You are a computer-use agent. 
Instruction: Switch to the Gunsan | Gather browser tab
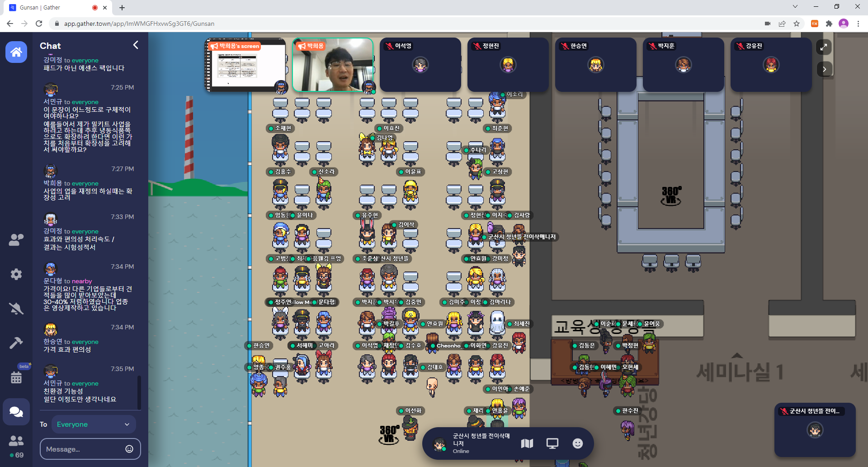(x=57, y=8)
